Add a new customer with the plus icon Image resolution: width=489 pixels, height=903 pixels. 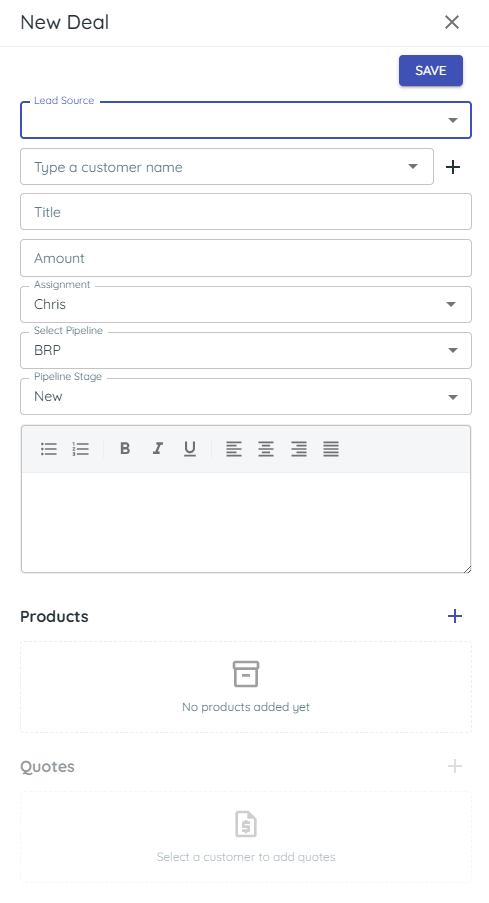click(x=453, y=167)
